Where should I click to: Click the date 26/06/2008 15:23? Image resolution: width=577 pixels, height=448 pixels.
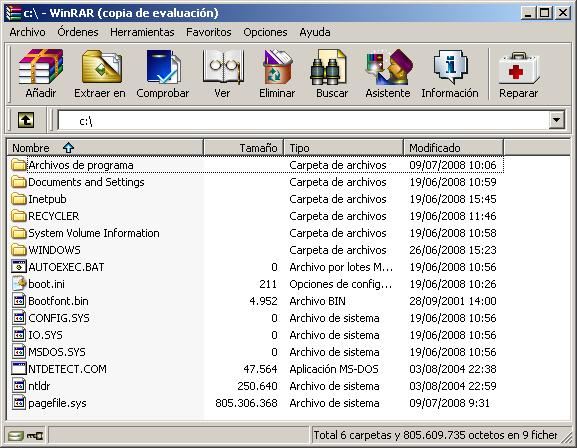[453, 250]
